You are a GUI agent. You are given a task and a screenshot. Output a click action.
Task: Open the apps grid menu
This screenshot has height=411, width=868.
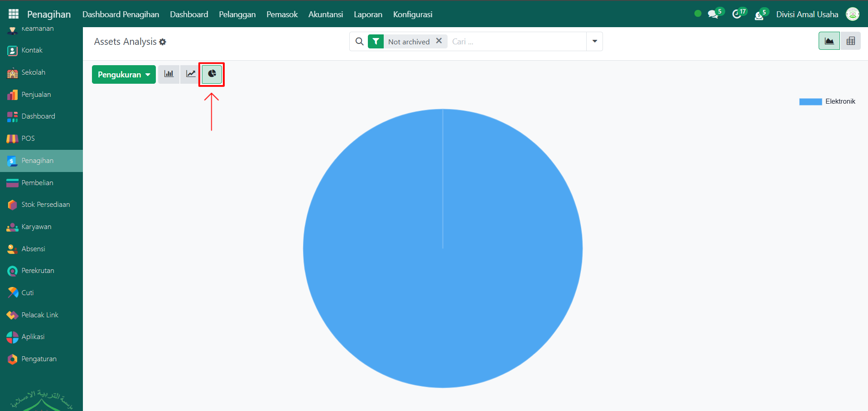[x=14, y=14]
